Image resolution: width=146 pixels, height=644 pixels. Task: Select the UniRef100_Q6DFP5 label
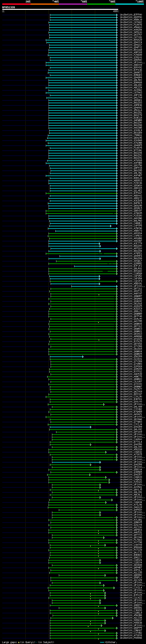coord(131,628)
